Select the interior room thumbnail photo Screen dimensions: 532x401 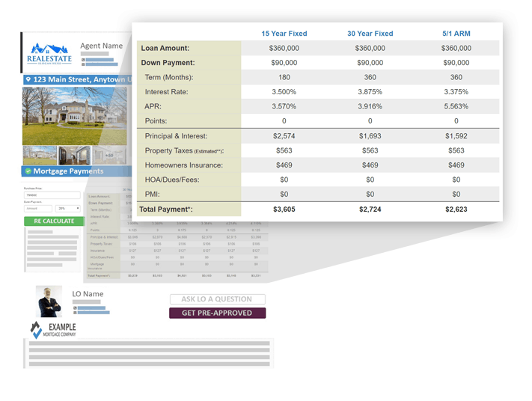74,156
